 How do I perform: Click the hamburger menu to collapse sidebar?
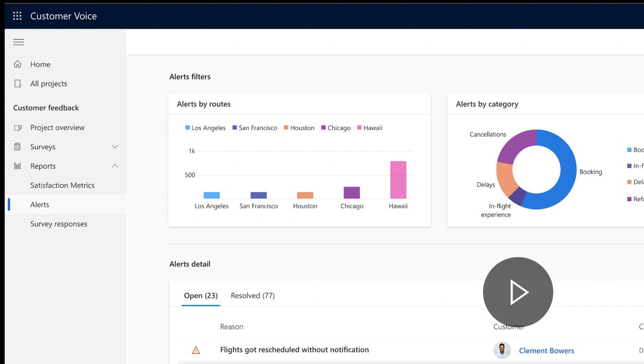(19, 42)
